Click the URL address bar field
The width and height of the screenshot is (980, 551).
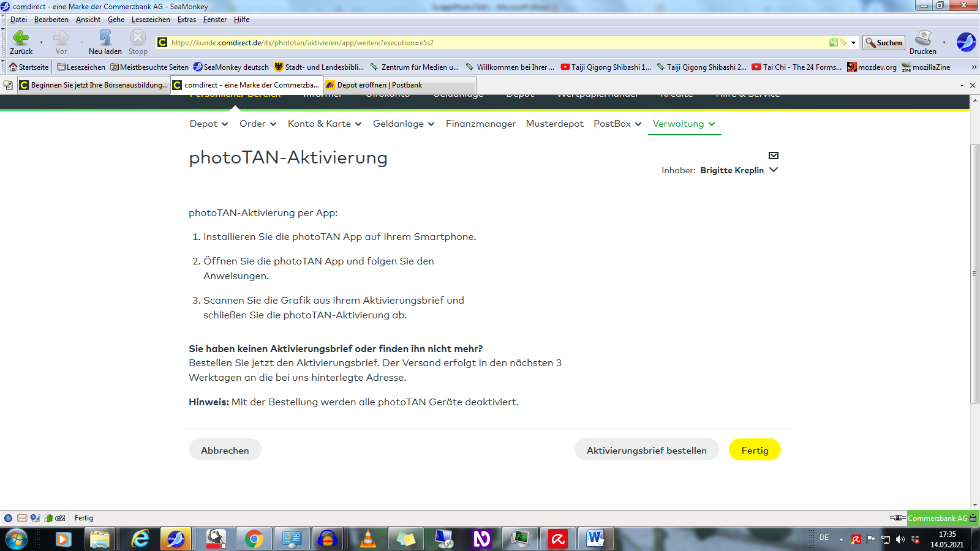tap(490, 43)
